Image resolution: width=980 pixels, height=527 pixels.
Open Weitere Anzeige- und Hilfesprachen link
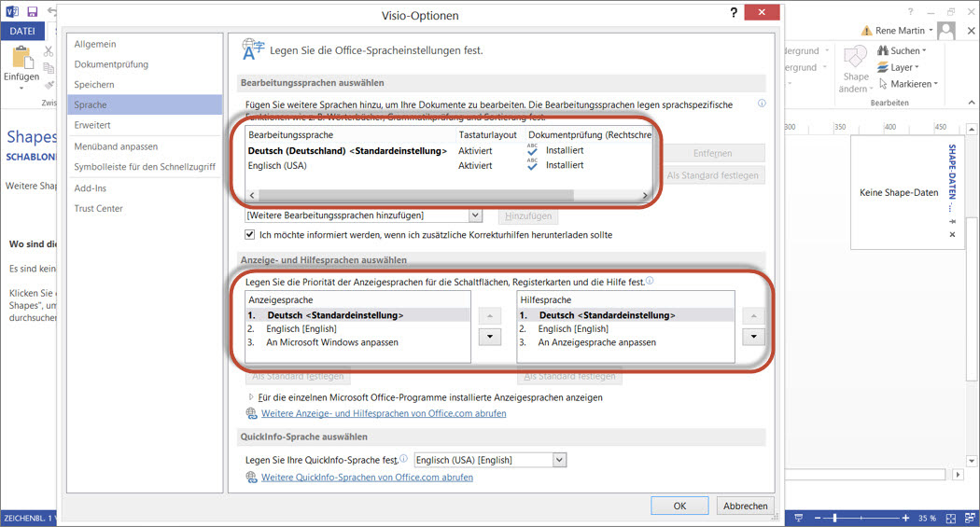point(384,413)
